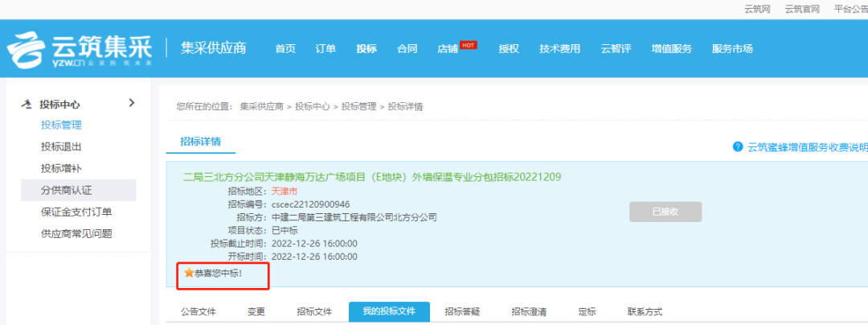Screen dimensions: 868x325
Task: Open the 投标 top navigation menu
Action: 366,48
